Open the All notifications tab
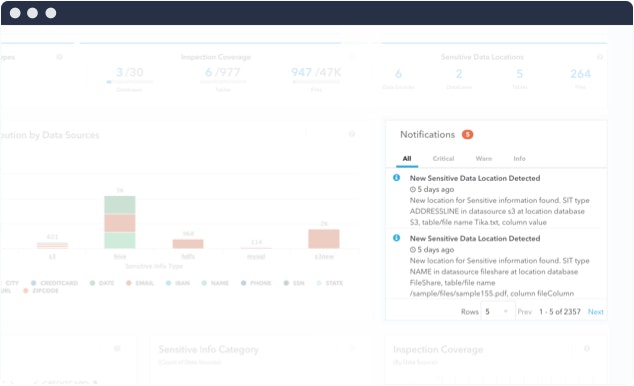 click(x=407, y=158)
